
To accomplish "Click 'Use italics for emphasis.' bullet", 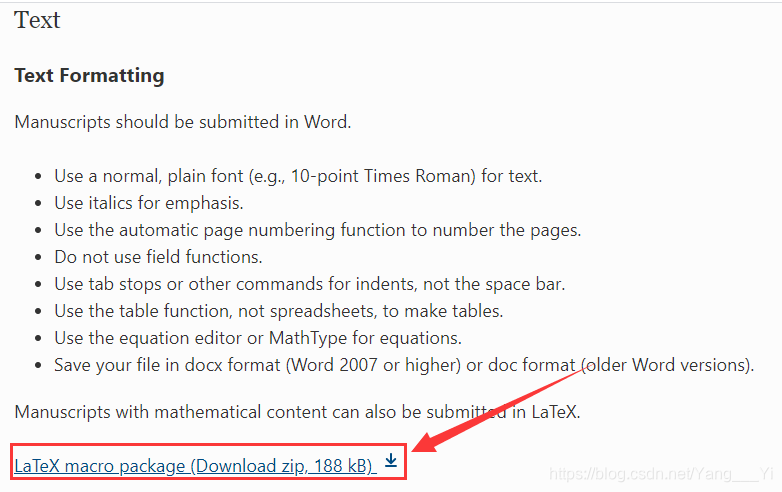I will [149, 203].
